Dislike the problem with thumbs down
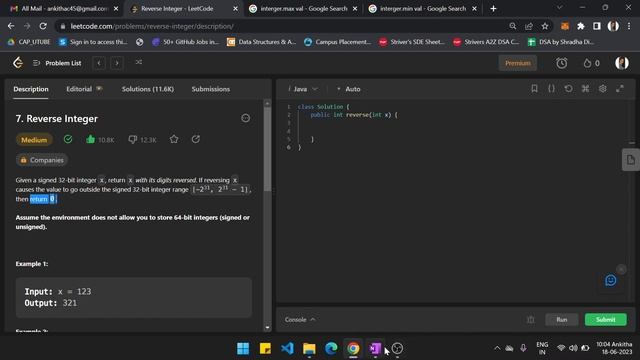This screenshot has height=360, width=640. pos(133,140)
